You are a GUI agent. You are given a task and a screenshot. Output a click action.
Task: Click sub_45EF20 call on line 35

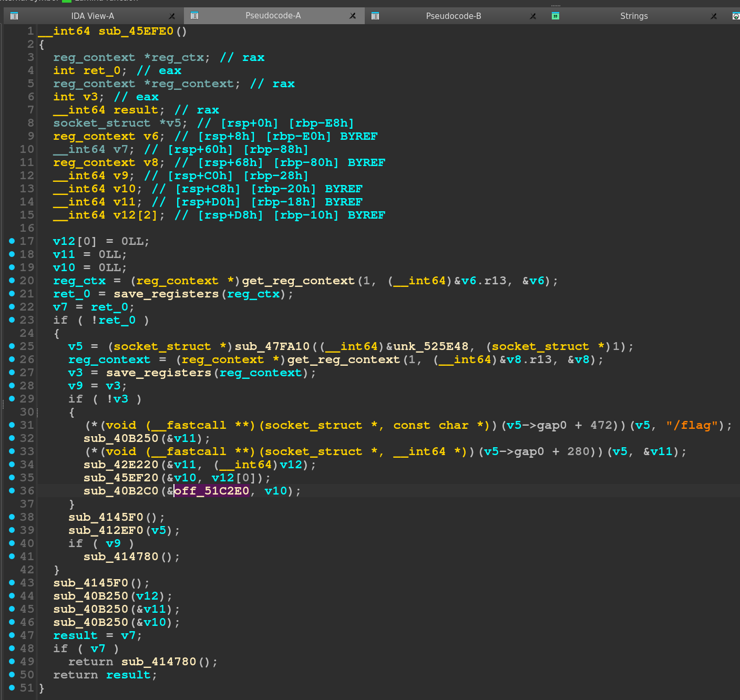pos(121,478)
